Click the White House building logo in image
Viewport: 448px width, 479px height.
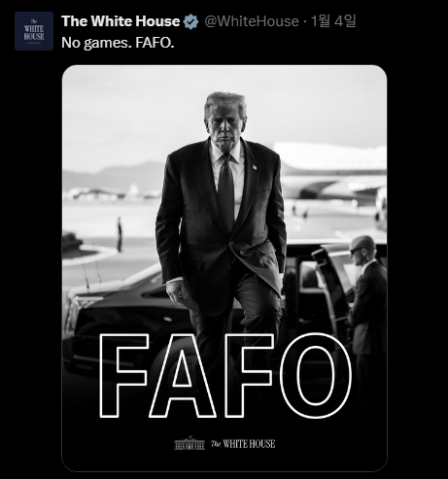[x=190, y=443]
